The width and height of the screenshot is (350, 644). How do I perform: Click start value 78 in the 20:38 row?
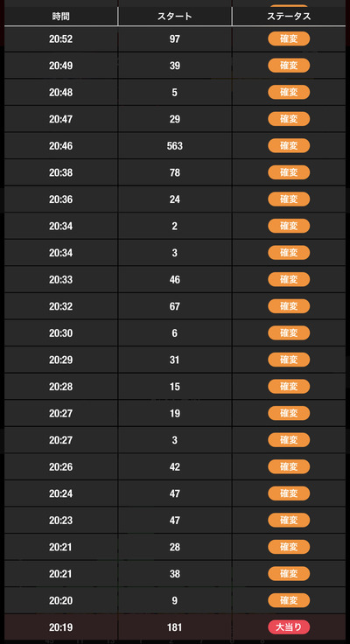[x=175, y=172]
